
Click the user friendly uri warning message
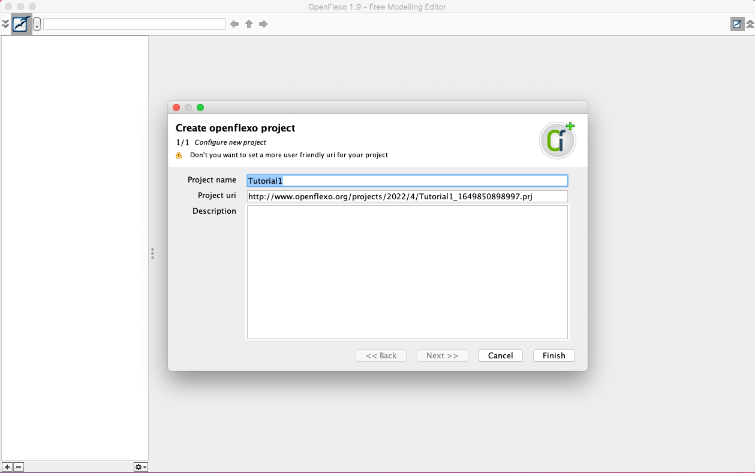289,155
